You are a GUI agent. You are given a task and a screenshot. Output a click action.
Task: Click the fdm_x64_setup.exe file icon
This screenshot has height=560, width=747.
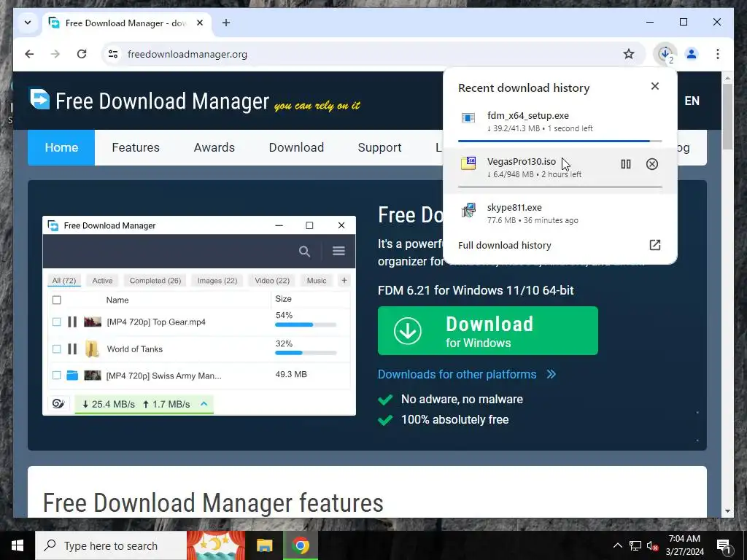click(x=468, y=117)
